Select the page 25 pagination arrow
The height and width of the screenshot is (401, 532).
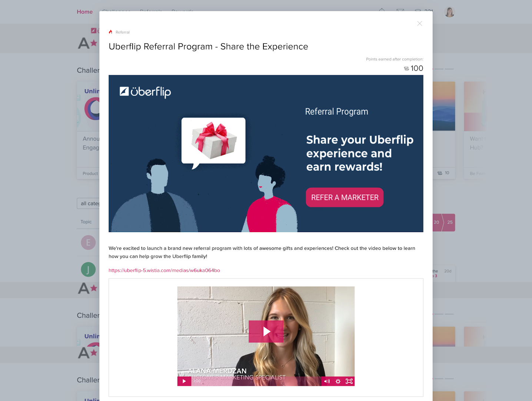tap(449, 222)
